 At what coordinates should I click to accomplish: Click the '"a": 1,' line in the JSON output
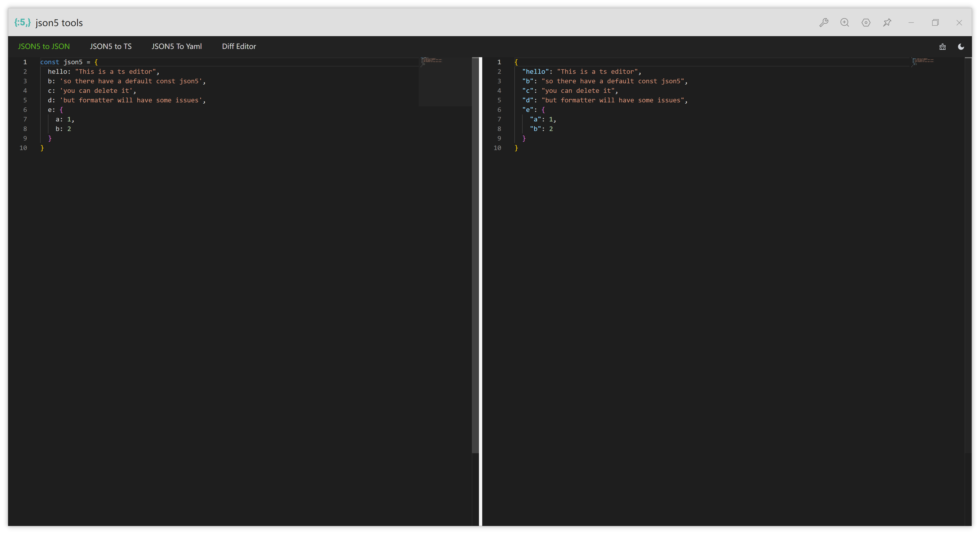point(543,119)
